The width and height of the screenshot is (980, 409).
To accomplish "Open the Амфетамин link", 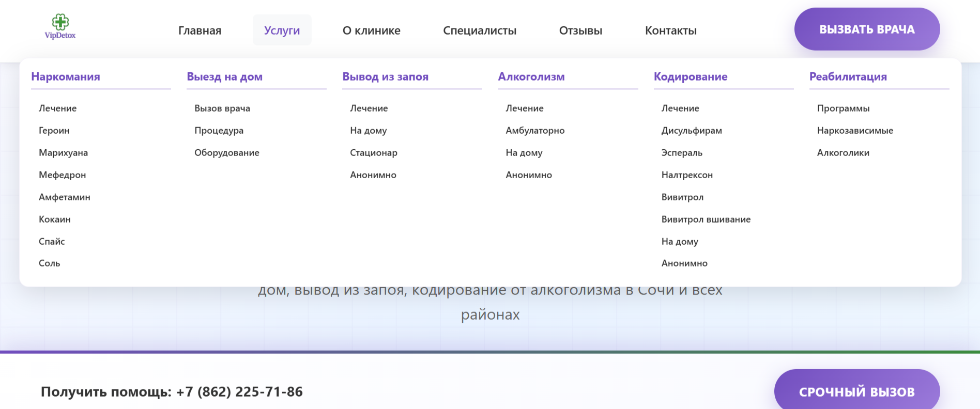I will click(65, 197).
